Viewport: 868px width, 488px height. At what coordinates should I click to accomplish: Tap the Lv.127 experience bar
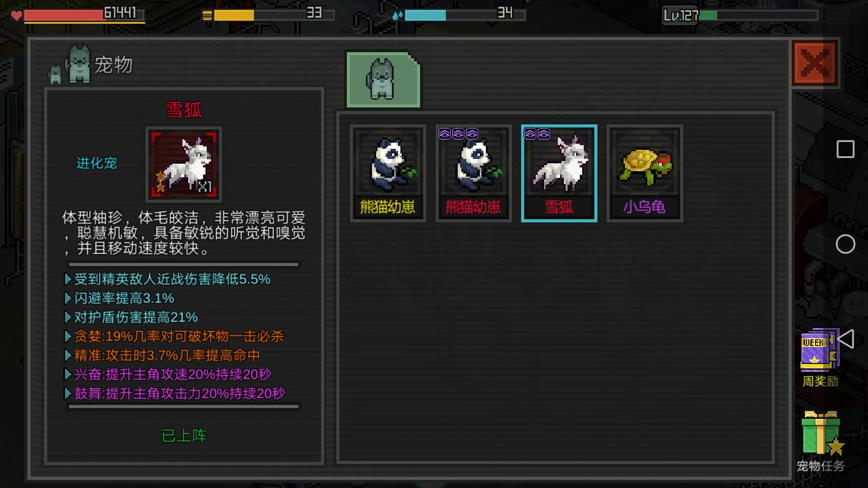pyautogui.click(x=741, y=15)
